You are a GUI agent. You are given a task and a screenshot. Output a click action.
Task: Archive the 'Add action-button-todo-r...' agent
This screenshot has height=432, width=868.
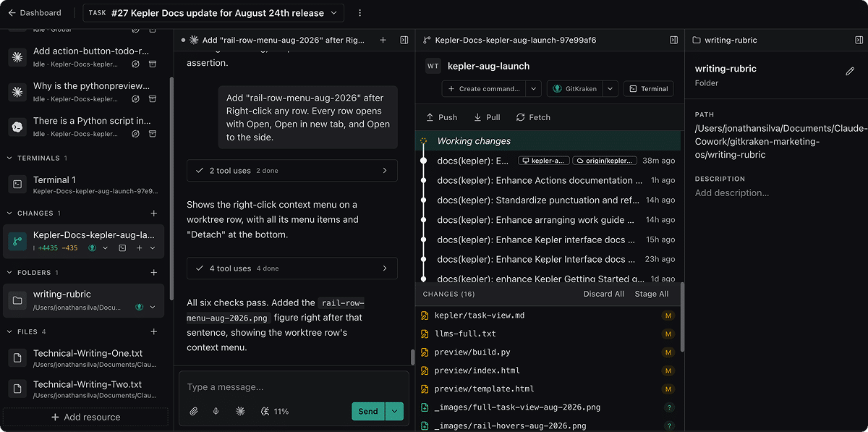click(x=153, y=64)
